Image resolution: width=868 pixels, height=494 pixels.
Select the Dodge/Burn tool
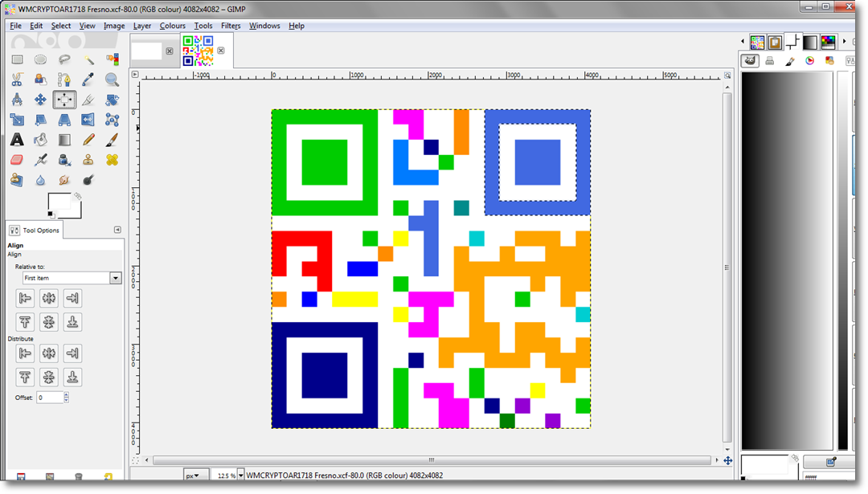coord(88,180)
